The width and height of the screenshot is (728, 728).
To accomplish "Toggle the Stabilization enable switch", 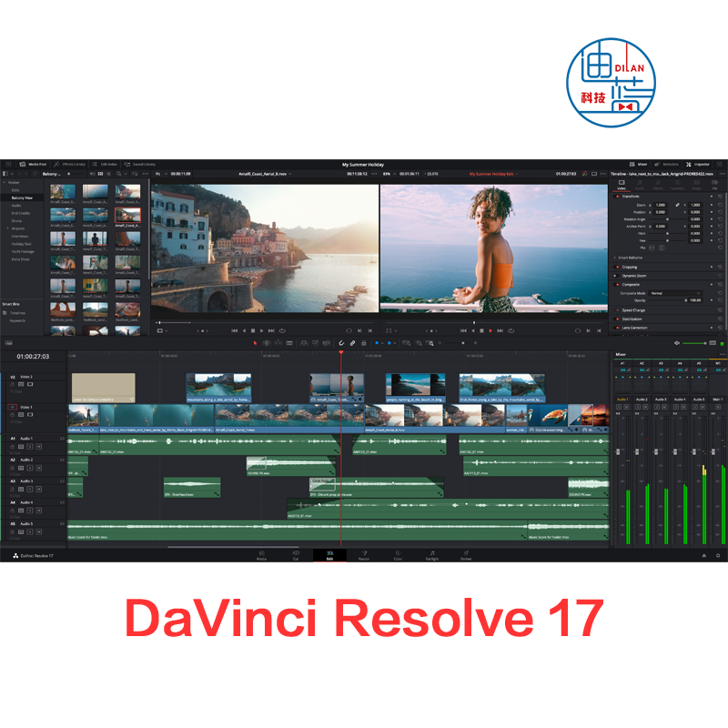I will (x=617, y=319).
